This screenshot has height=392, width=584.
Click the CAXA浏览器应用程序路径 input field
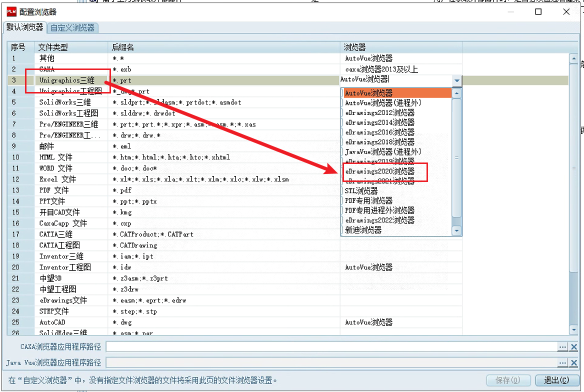(x=331, y=347)
